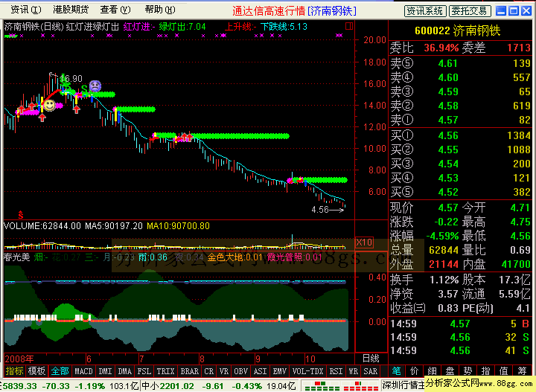Click the 中小 2201.02 index in status bar

click(x=167, y=386)
